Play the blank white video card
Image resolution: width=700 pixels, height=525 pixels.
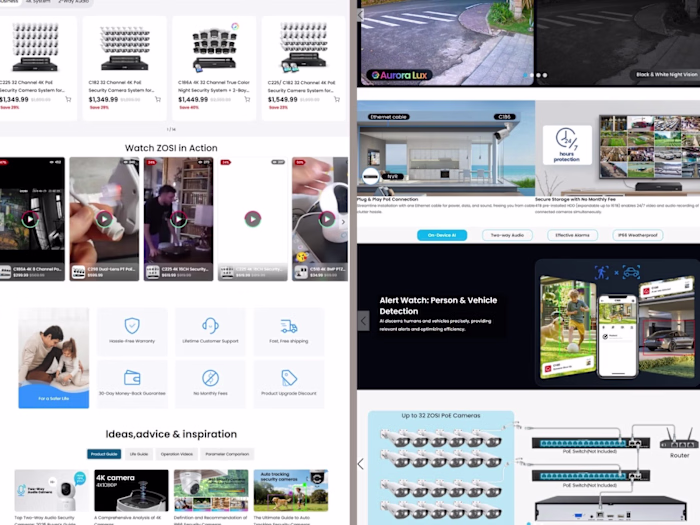253,219
